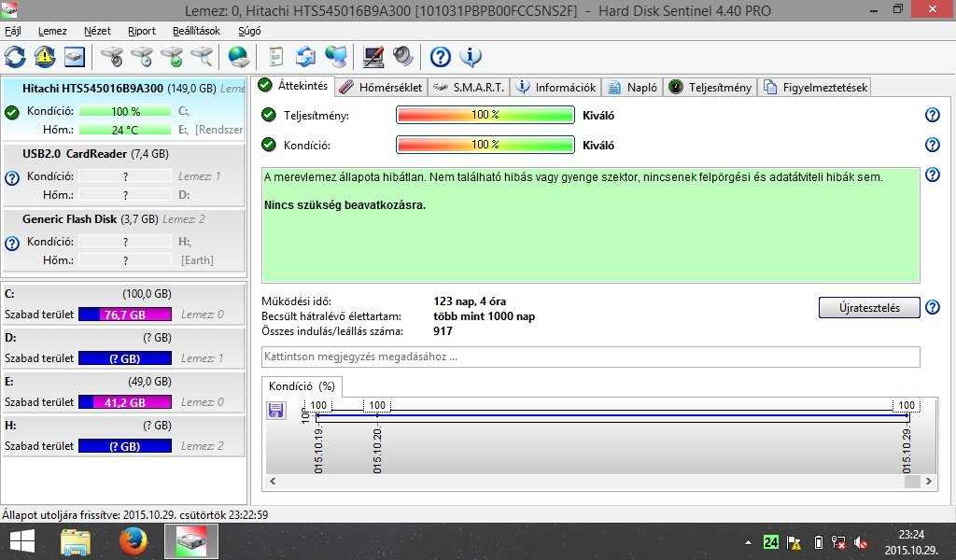Click the unknown status icon for Generic Flash Disk
This screenshot has height=560, width=956.
pyautogui.click(x=12, y=244)
